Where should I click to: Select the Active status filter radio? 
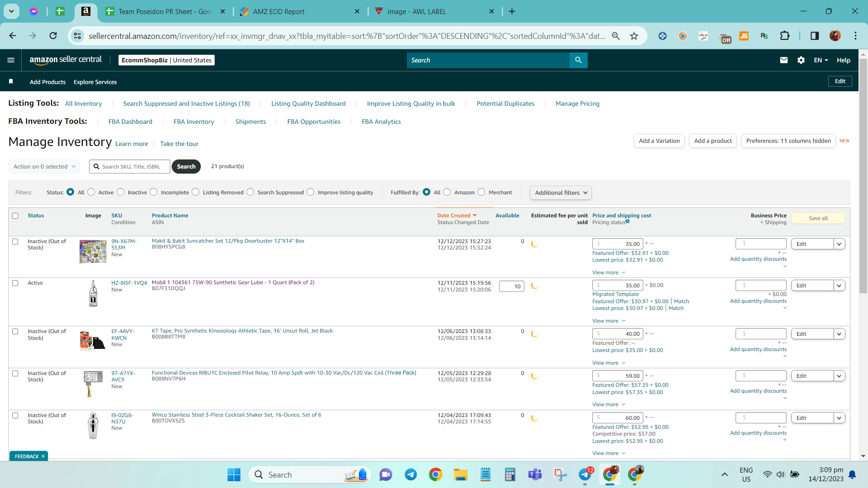[91, 192]
